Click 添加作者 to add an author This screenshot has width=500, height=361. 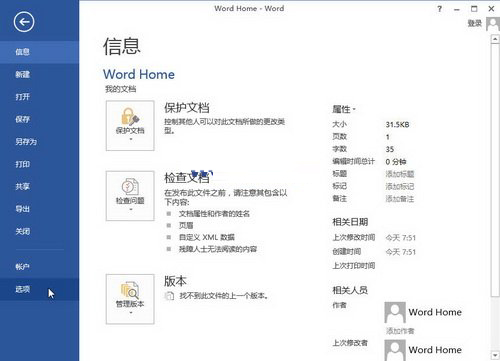click(x=400, y=331)
